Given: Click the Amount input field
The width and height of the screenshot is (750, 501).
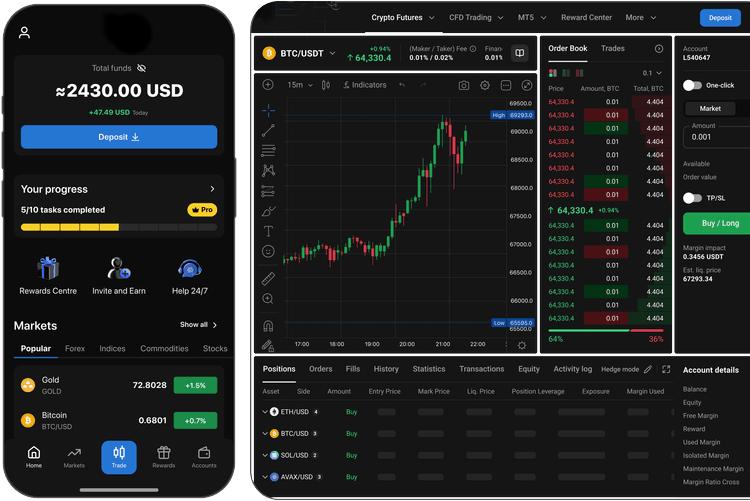Looking at the screenshot, I should [715, 137].
